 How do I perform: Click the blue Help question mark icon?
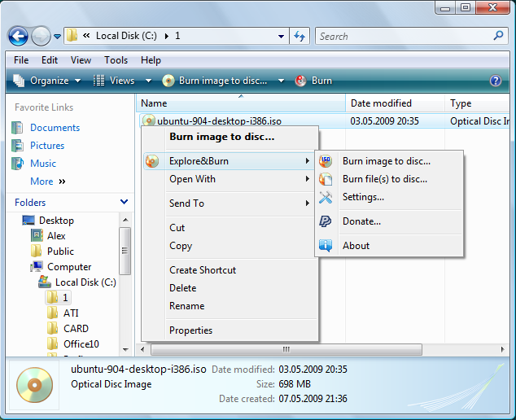tap(496, 81)
